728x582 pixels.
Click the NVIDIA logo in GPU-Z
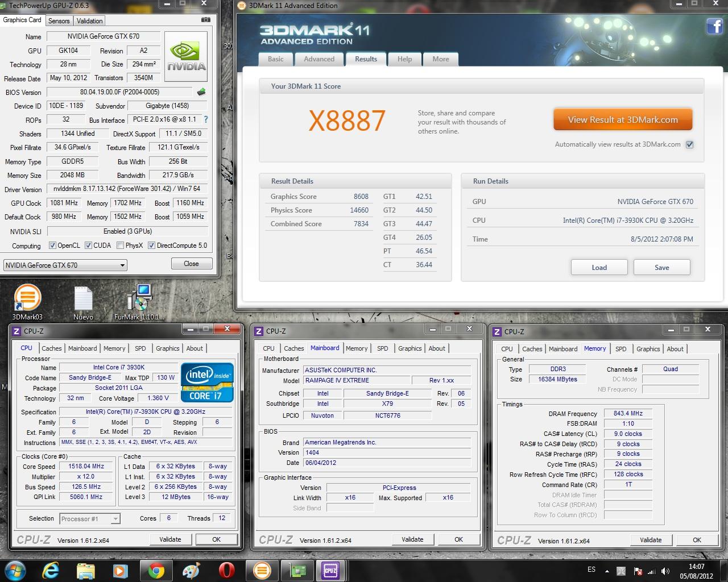tap(186, 57)
